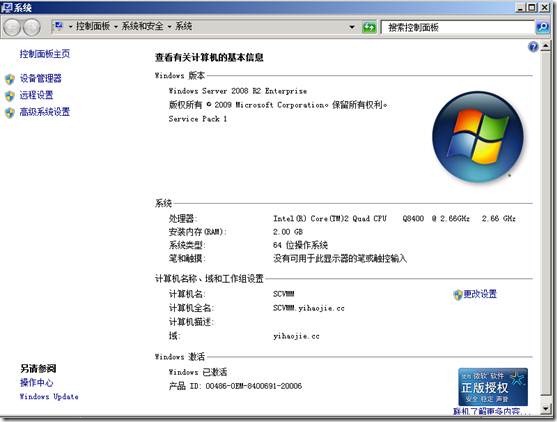Click the 系统 breadcrumb segment
The image size is (557, 422).
[x=184, y=26]
